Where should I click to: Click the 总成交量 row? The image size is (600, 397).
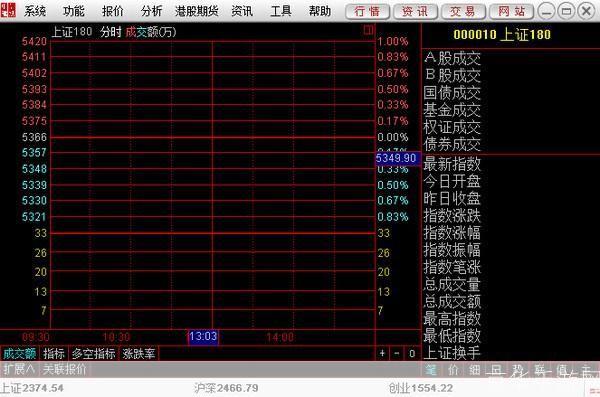click(x=452, y=284)
